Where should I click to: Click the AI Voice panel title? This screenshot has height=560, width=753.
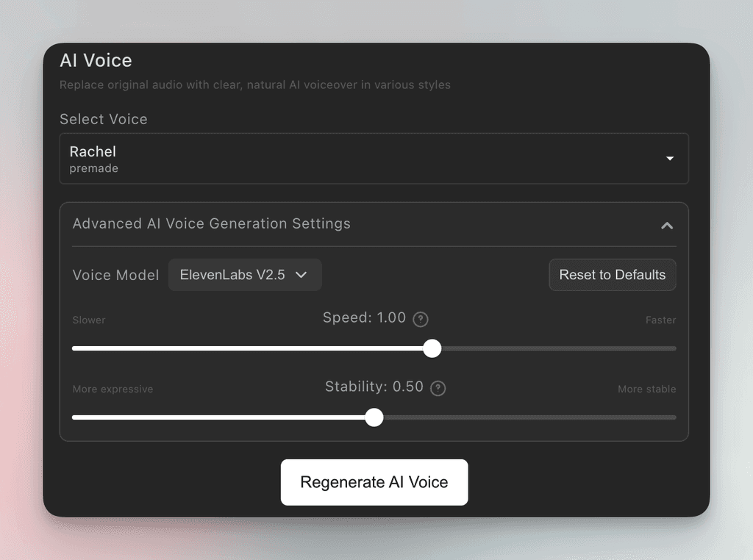tap(96, 61)
